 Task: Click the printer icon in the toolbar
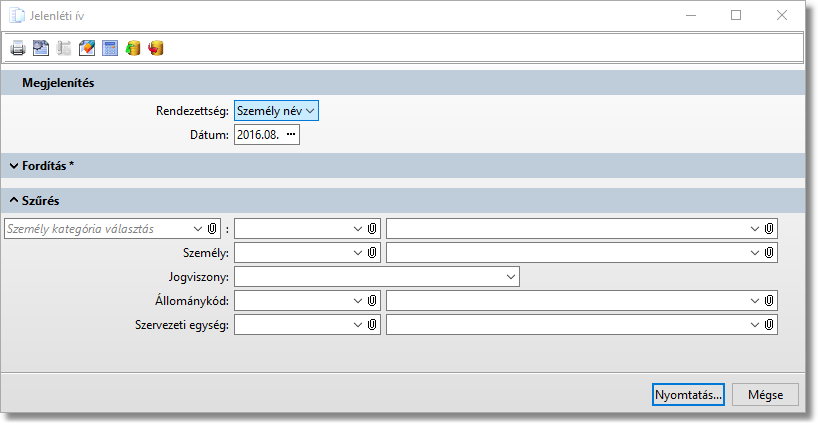tap(17, 48)
